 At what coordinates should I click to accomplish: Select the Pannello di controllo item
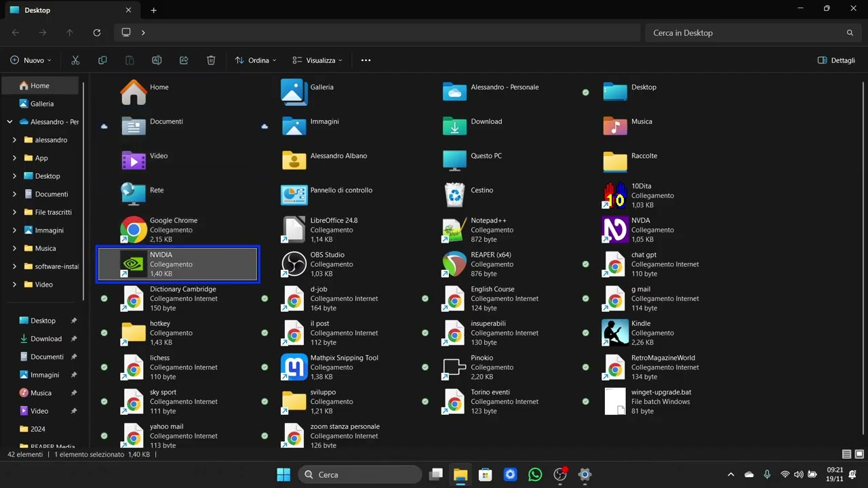coord(338,195)
